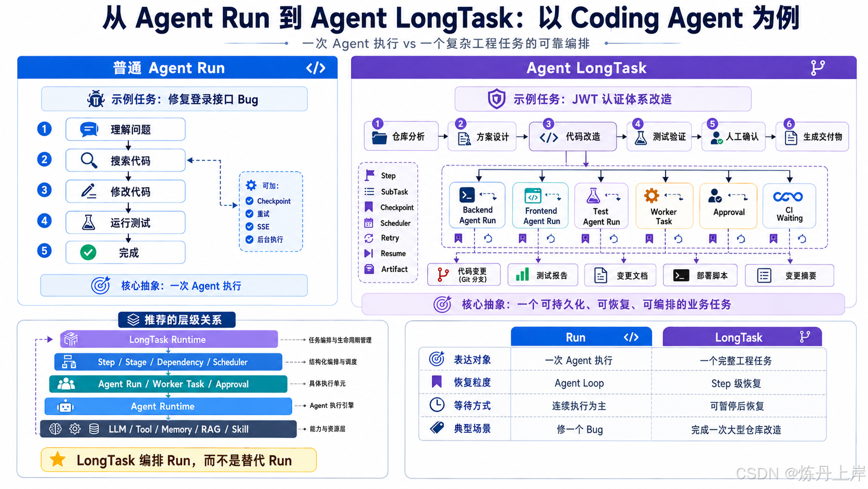Click the flask icon in Test Agent Run card
This screenshot has height=489, width=868.
click(593, 196)
